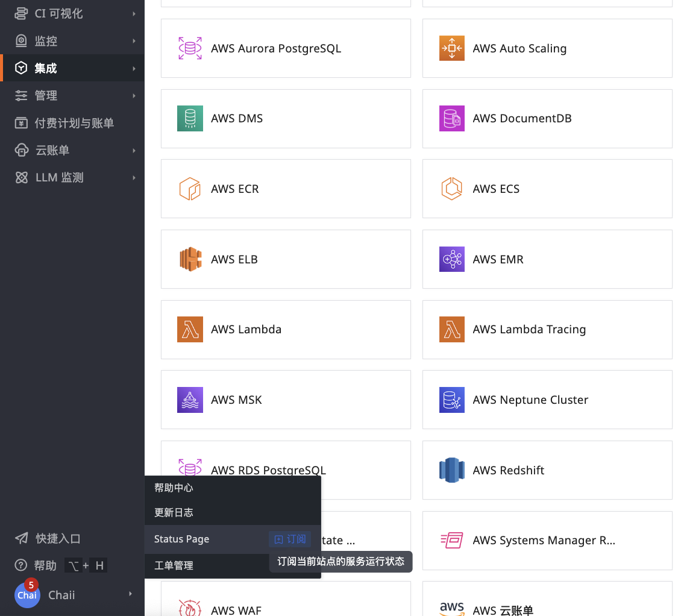
Task: Click the notification badge showing 5
Action: tap(31, 585)
